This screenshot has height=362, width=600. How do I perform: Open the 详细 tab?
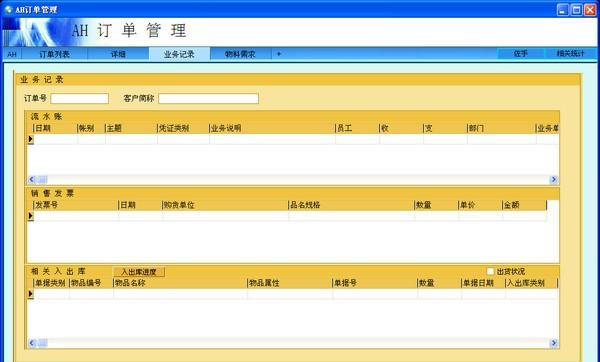coord(118,54)
